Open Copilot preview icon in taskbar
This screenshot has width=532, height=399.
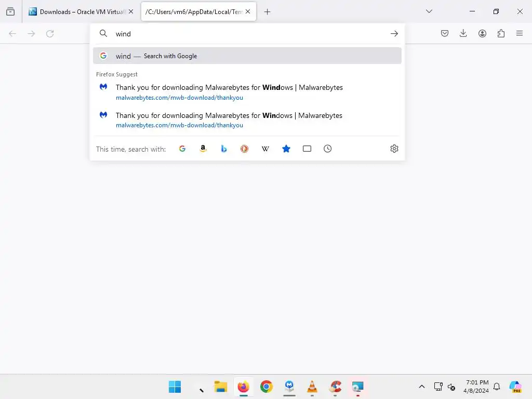point(515,387)
